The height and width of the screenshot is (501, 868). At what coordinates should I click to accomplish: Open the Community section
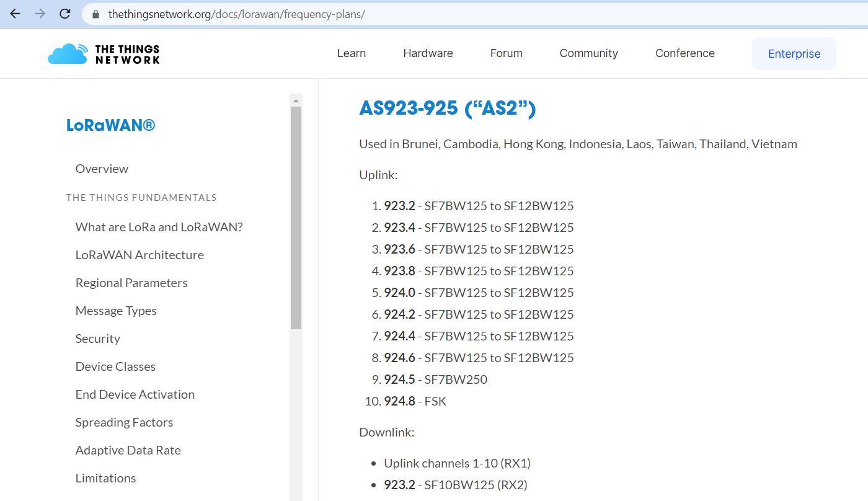click(588, 53)
